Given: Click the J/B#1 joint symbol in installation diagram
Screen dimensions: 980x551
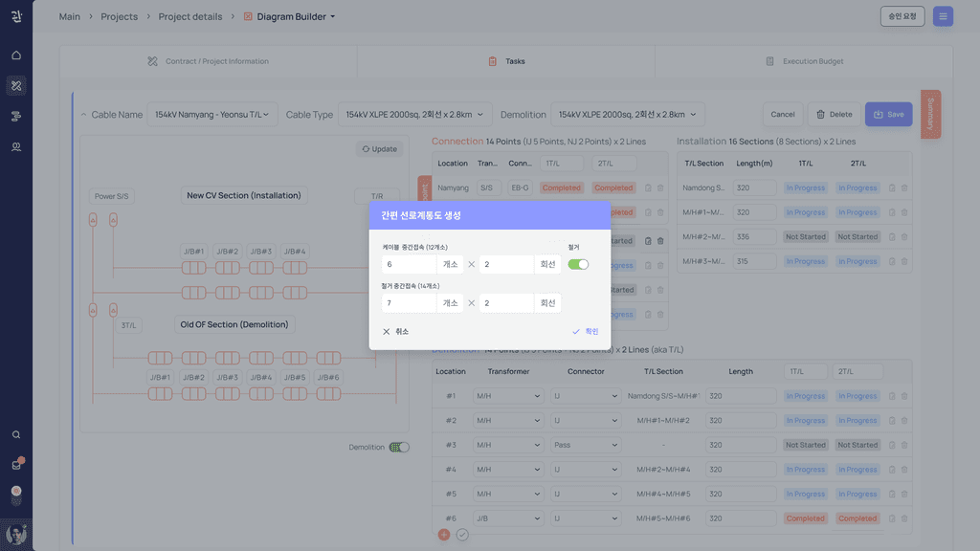Looking at the screenshot, I should point(193,268).
